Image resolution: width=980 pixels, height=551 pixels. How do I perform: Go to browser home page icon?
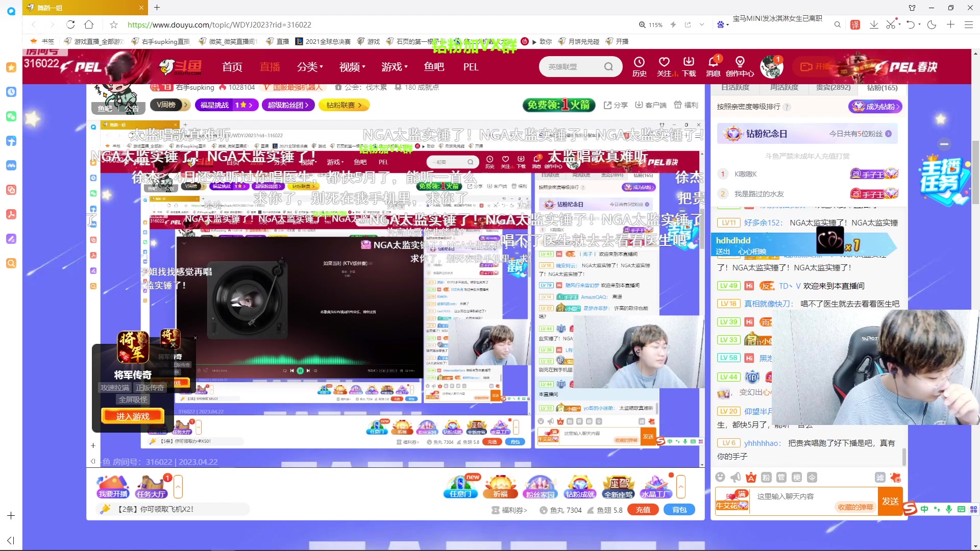tap(89, 24)
